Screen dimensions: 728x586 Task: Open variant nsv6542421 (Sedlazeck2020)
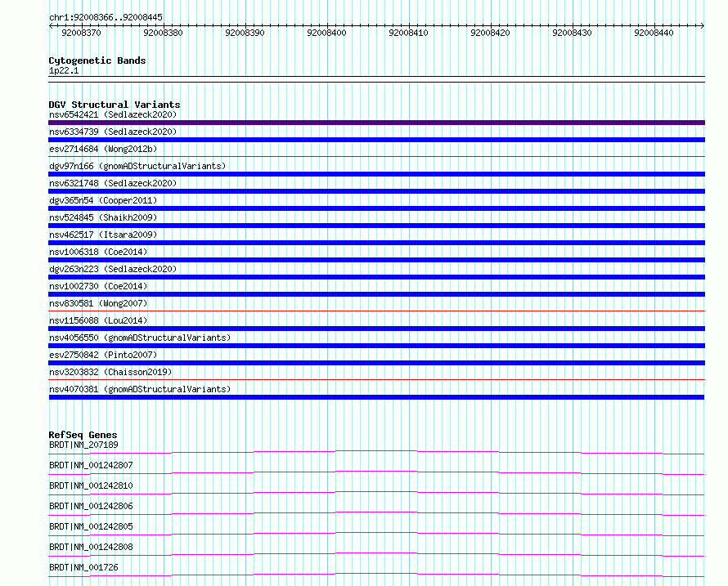point(113,114)
